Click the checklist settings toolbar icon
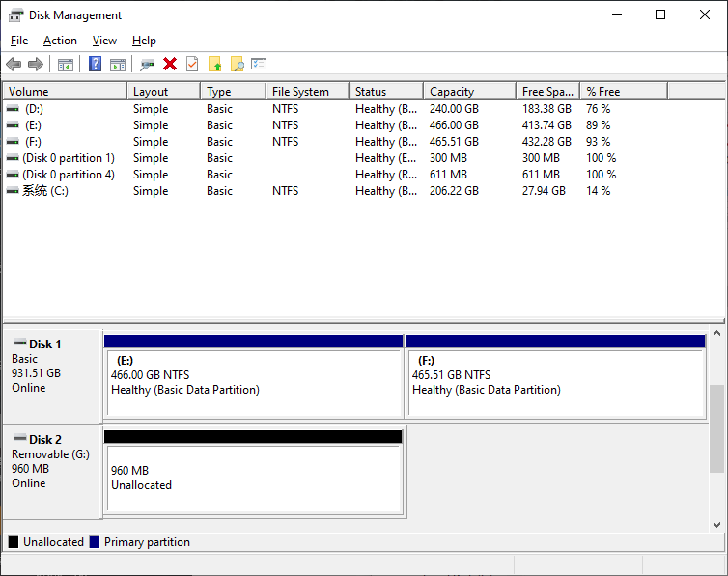The height and width of the screenshot is (576, 728). [259, 64]
